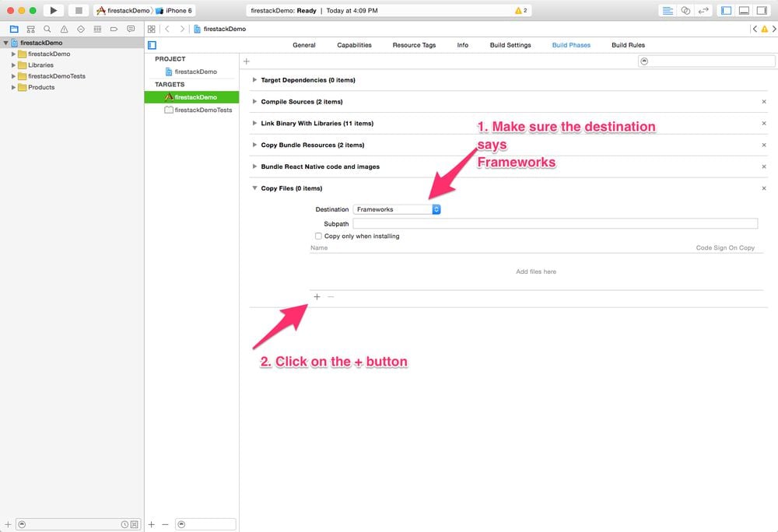Click the Subpath text field

pos(555,224)
